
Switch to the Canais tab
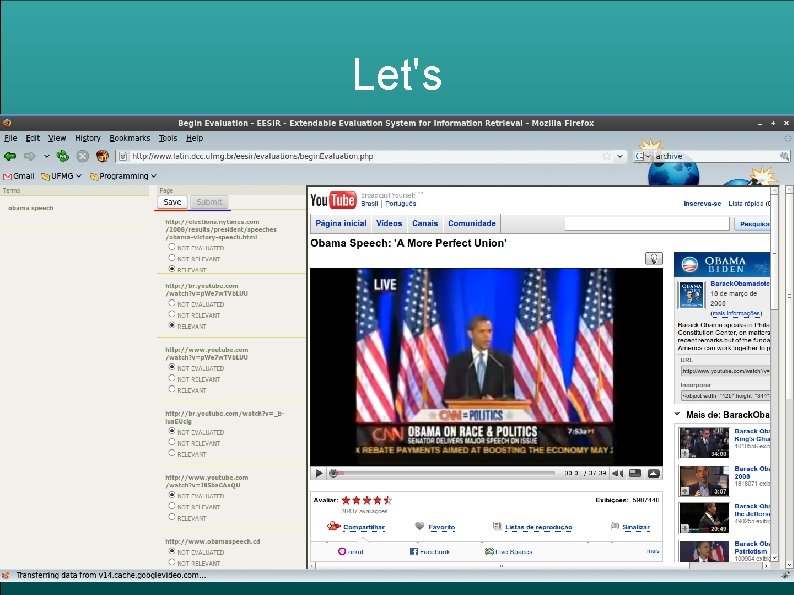tap(425, 223)
